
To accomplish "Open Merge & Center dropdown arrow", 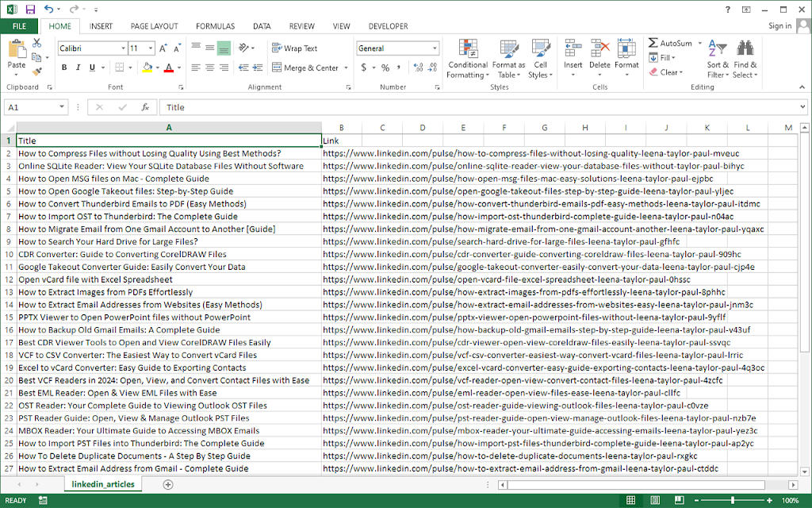I will [x=346, y=68].
